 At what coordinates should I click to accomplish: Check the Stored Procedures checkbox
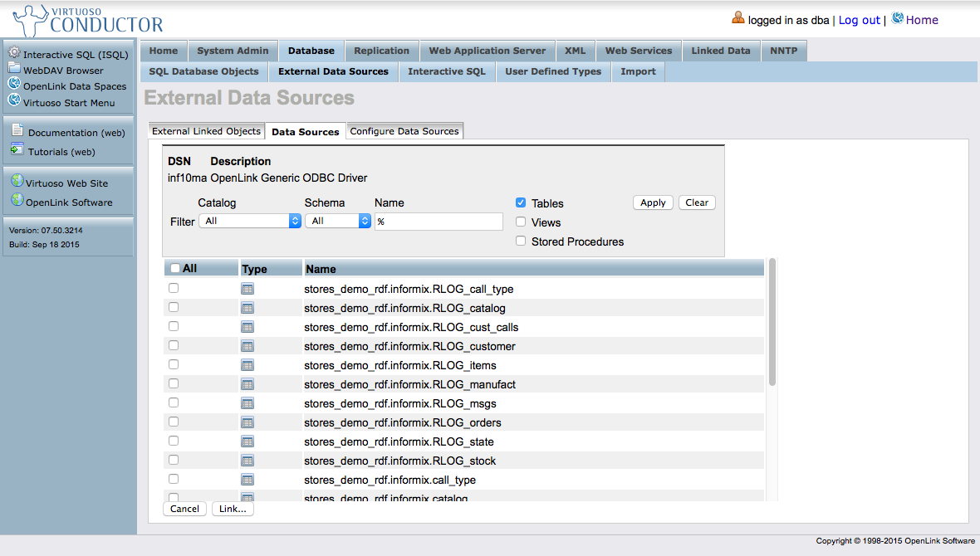coord(521,241)
